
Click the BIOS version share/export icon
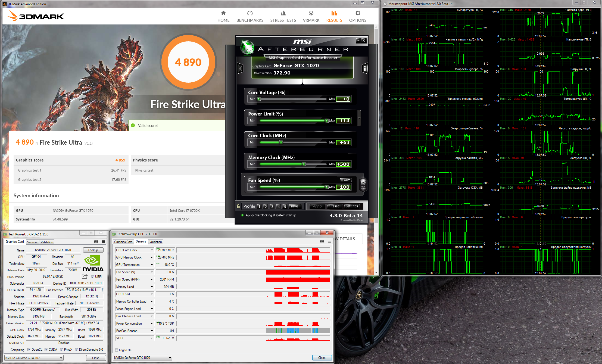tap(85, 276)
